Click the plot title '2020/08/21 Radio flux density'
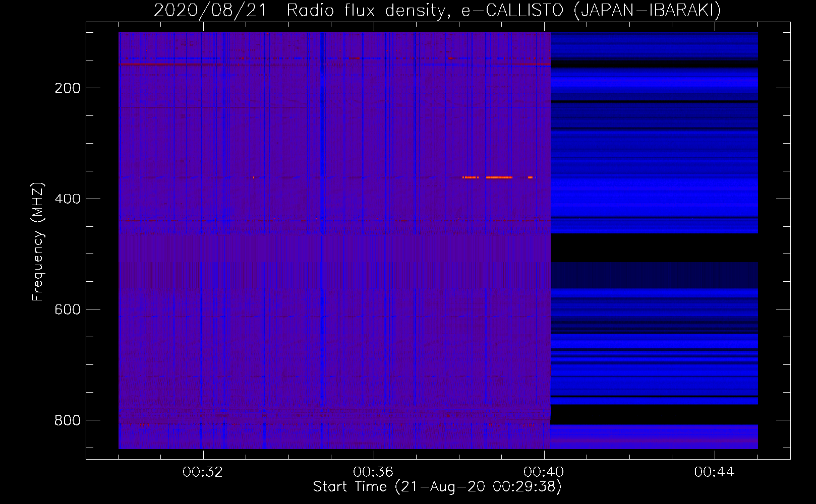 click(437, 10)
